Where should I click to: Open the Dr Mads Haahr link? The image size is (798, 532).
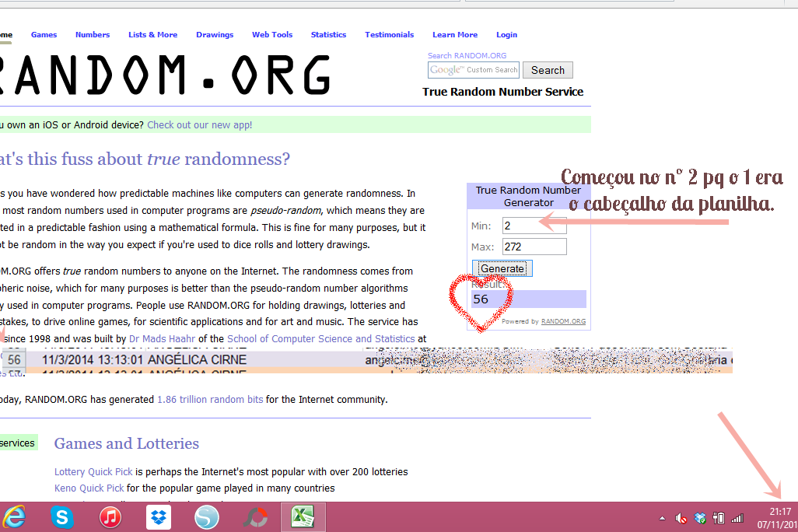[162, 338]
